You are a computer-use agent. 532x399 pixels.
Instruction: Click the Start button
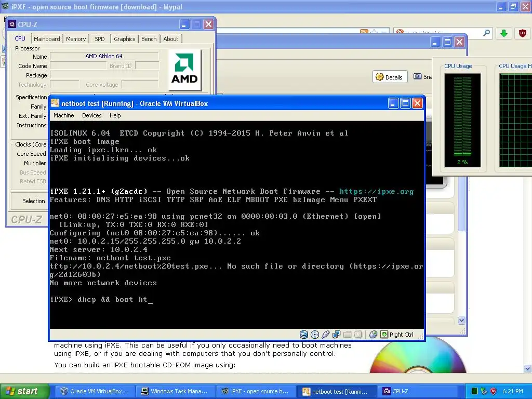coord(25,391)
